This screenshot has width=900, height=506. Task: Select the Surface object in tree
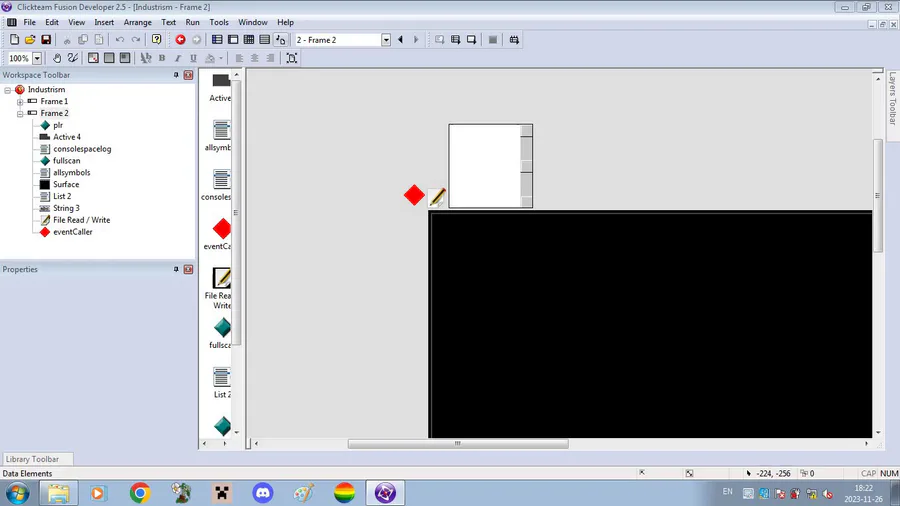(x=66, y=184)
